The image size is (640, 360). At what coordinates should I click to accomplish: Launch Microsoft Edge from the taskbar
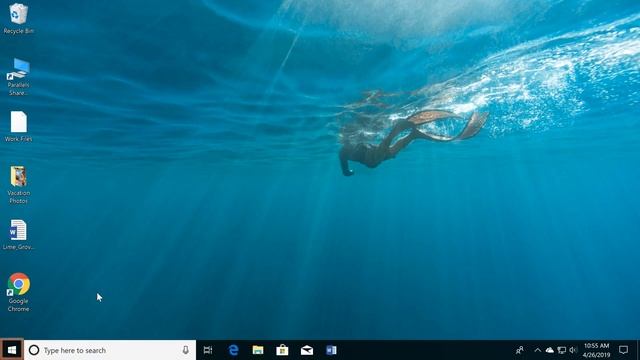[233, 350]
